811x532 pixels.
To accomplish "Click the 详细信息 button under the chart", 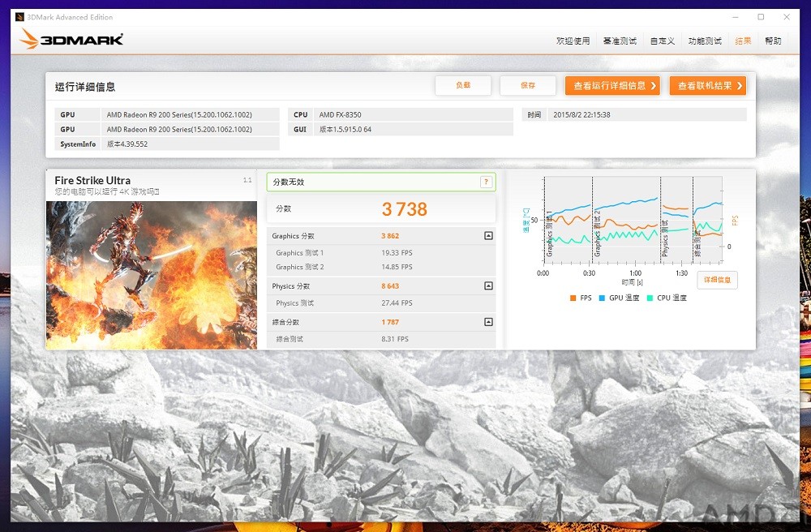I will click(x=718, y=280).
